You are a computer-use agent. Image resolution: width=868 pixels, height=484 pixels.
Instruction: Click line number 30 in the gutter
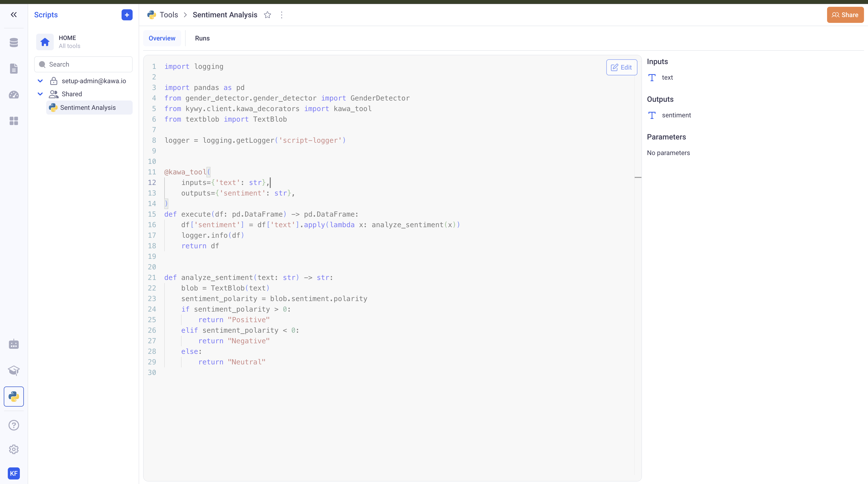[152, 372]
